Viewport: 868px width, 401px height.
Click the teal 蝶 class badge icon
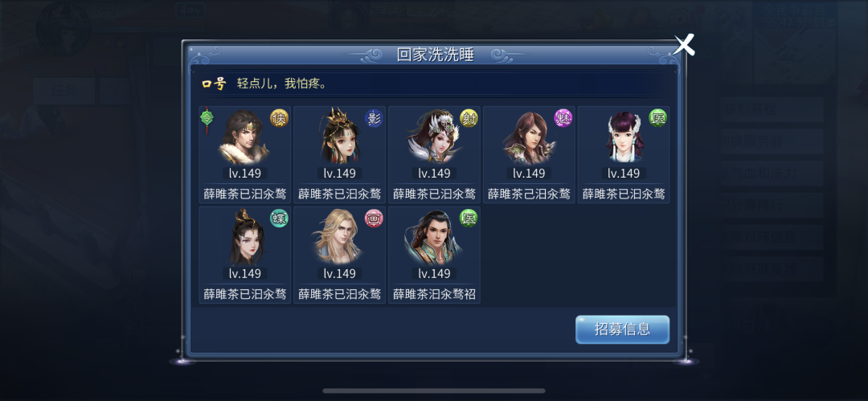279,218
